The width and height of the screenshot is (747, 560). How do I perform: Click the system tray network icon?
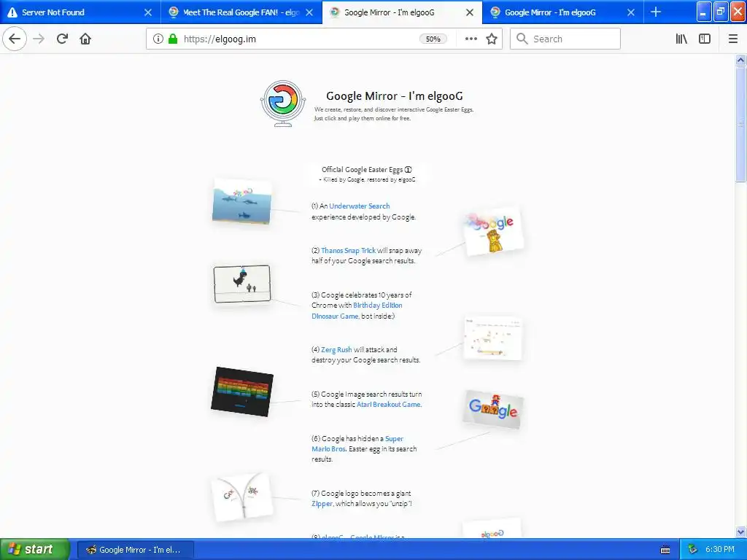692,550
